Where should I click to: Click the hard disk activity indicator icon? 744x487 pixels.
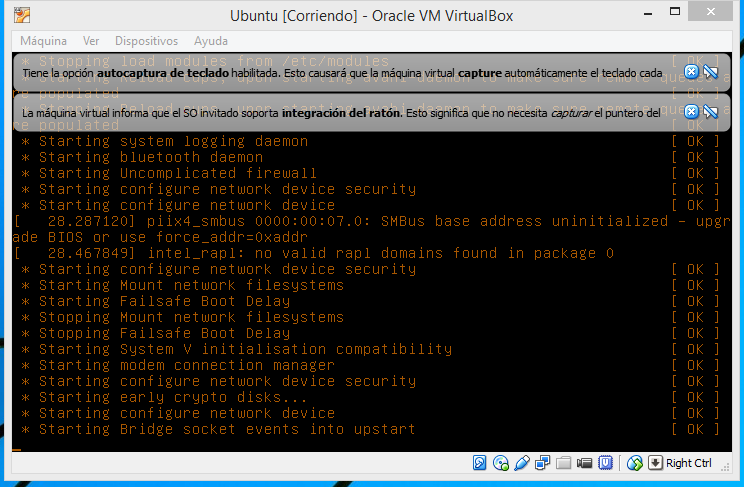coord(479,463)
